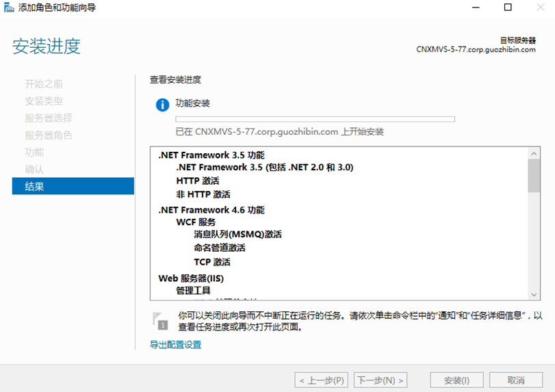Minimize the wizard window
555x392 pixels.
point(476,8)
